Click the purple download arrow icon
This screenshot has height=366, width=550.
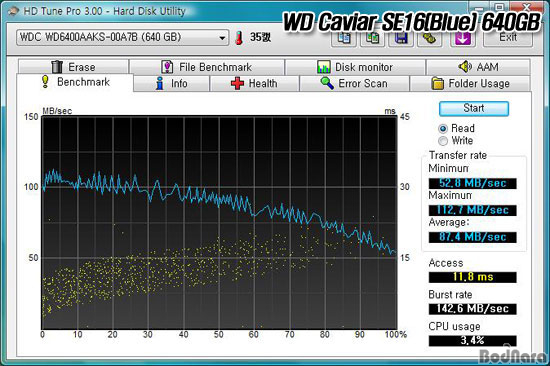(463, 38)
